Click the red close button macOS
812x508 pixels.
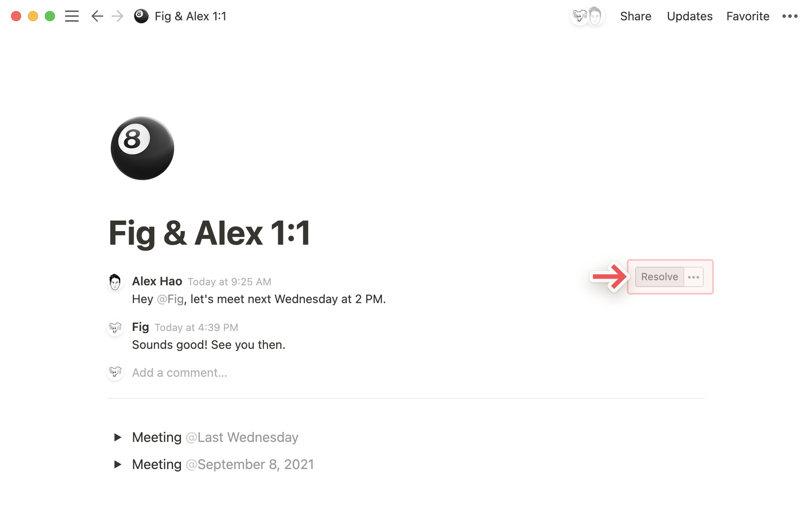click(16, 16)
